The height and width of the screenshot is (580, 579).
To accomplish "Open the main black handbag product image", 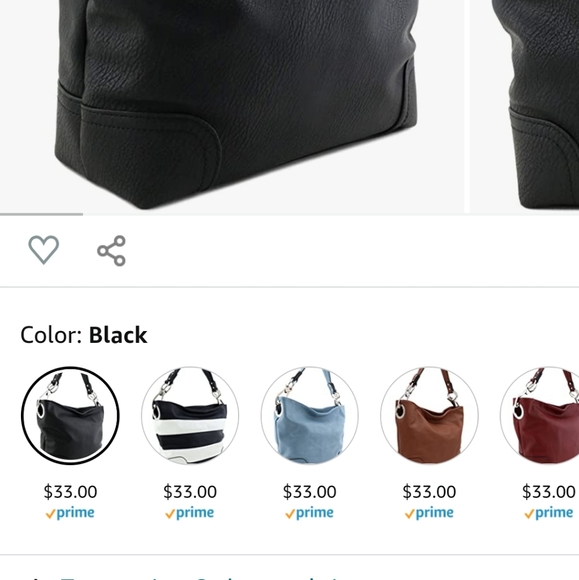I will tap(232, 106).
